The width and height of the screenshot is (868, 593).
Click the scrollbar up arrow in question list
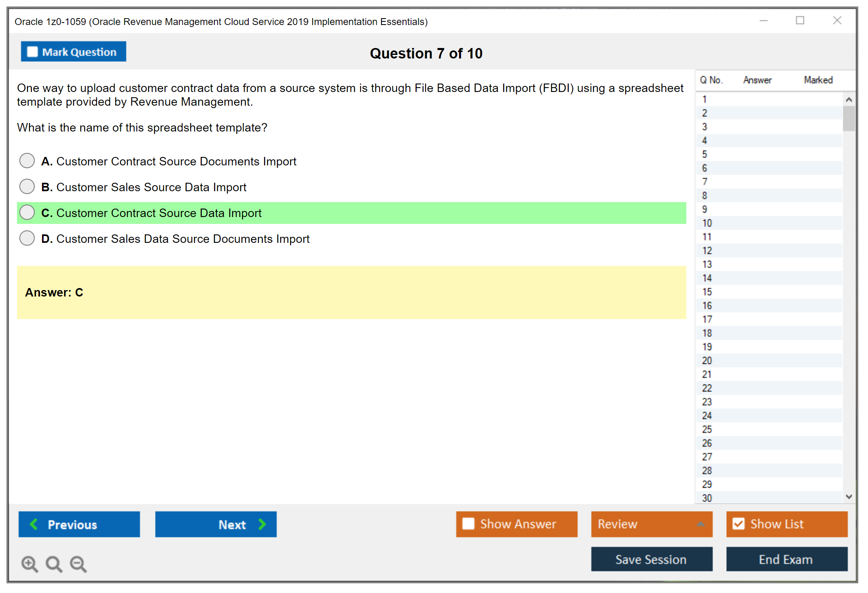(849, 99)
